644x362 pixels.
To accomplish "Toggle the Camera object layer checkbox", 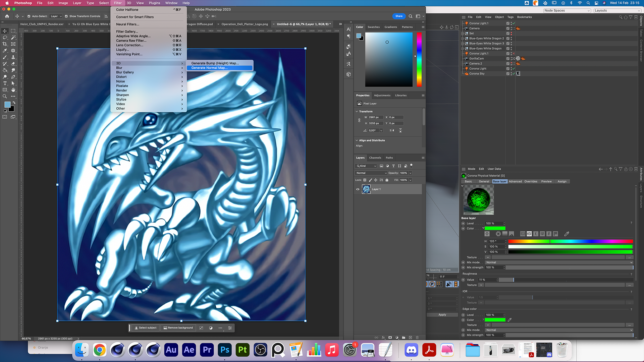I will (x=508, y=28).
